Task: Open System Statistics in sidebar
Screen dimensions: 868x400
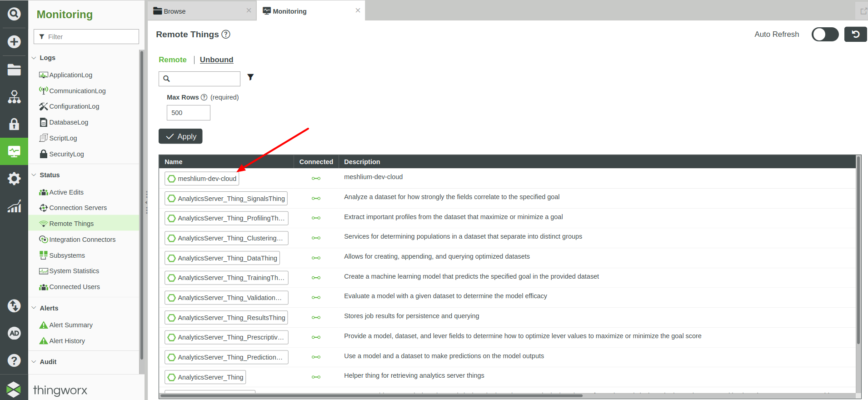Action: pos(69,271)
